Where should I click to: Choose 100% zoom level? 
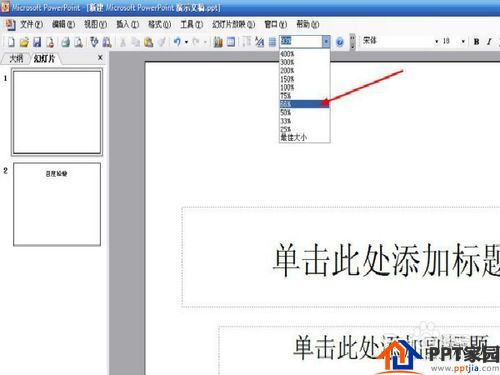pyautogui.click(x=305, y=87)
